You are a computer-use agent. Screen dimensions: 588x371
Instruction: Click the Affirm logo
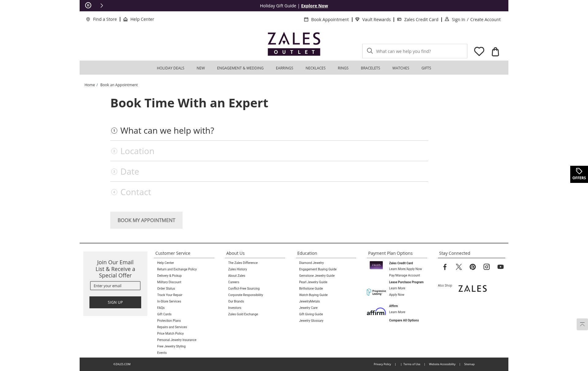pyautogui.click(x=376, y=311)
